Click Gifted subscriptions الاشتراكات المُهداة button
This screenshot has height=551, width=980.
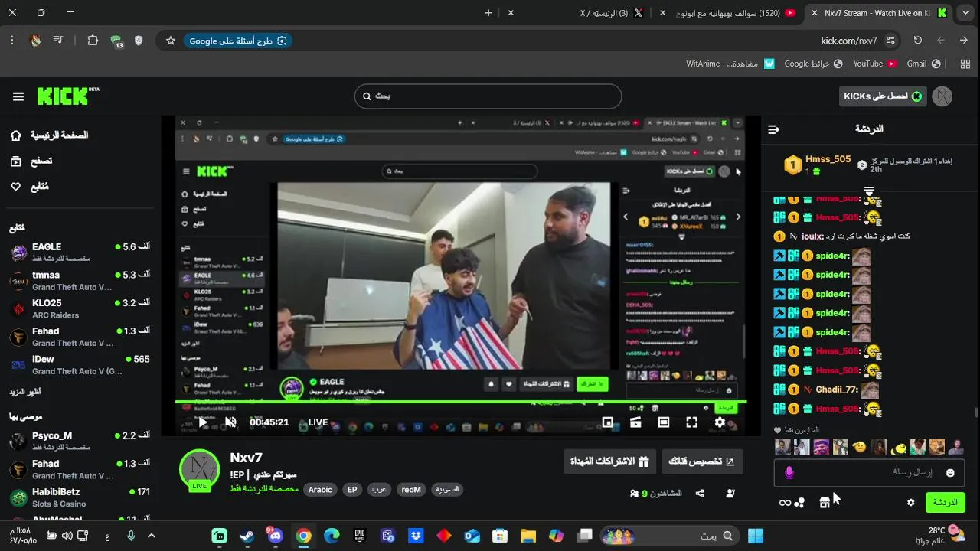tap(609, 461)
